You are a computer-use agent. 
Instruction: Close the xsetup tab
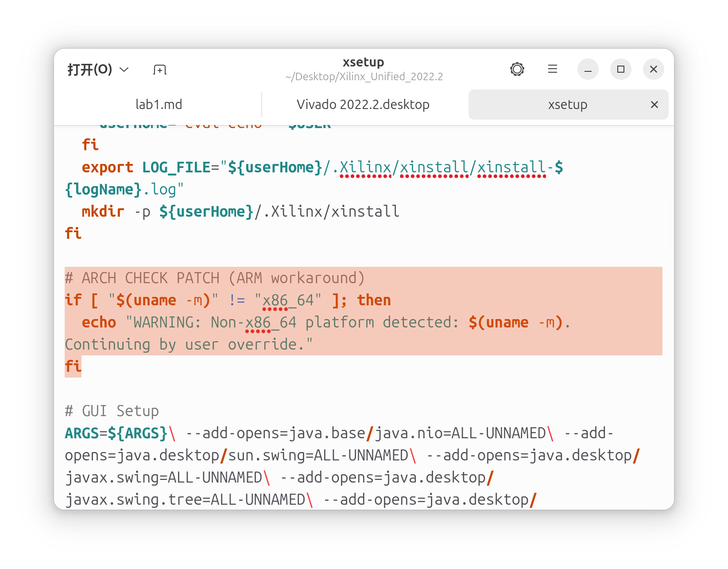654,105
